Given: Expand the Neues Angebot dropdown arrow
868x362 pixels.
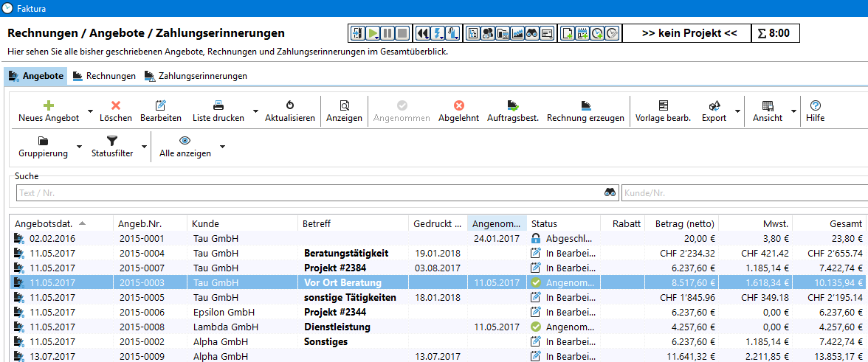Looking at the screenshot, I should tap(90, 112).
